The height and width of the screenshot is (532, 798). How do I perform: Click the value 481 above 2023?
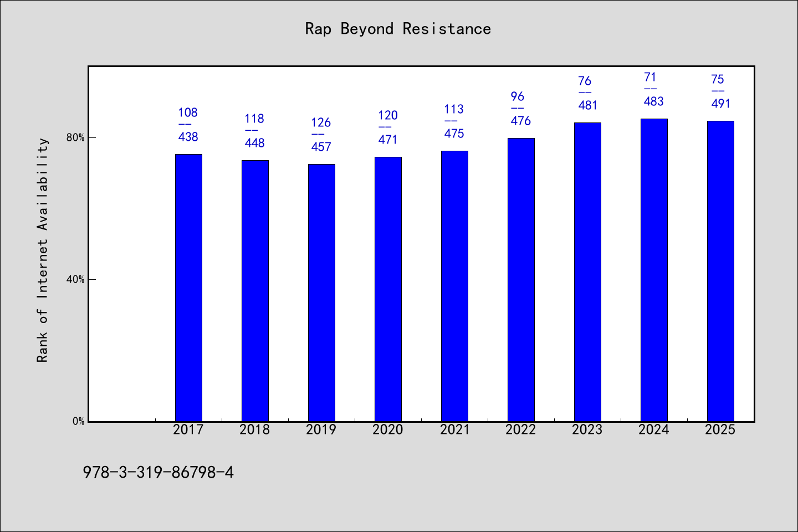587,105
